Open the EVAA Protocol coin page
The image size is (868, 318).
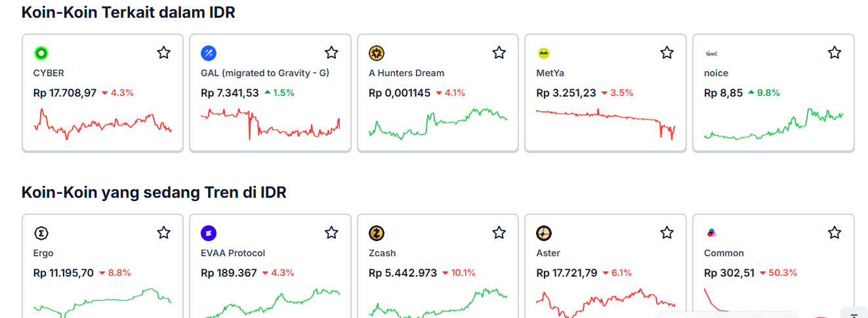pos(232,253)
